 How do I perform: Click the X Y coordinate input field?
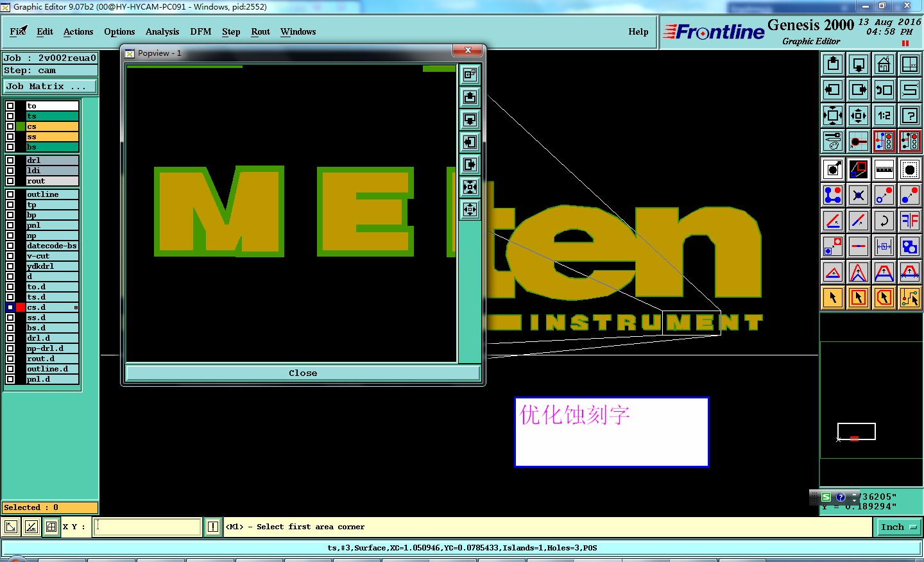point(148,527)
